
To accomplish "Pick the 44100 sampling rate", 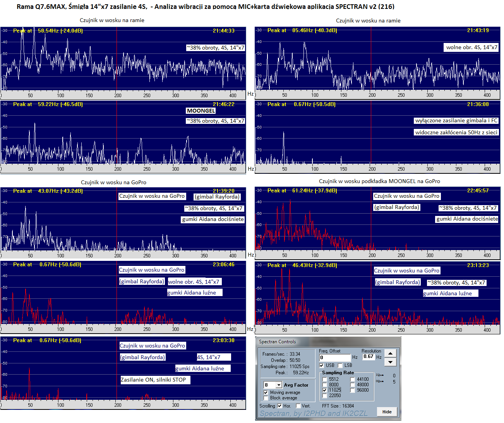I will click(x=353, y=379).
